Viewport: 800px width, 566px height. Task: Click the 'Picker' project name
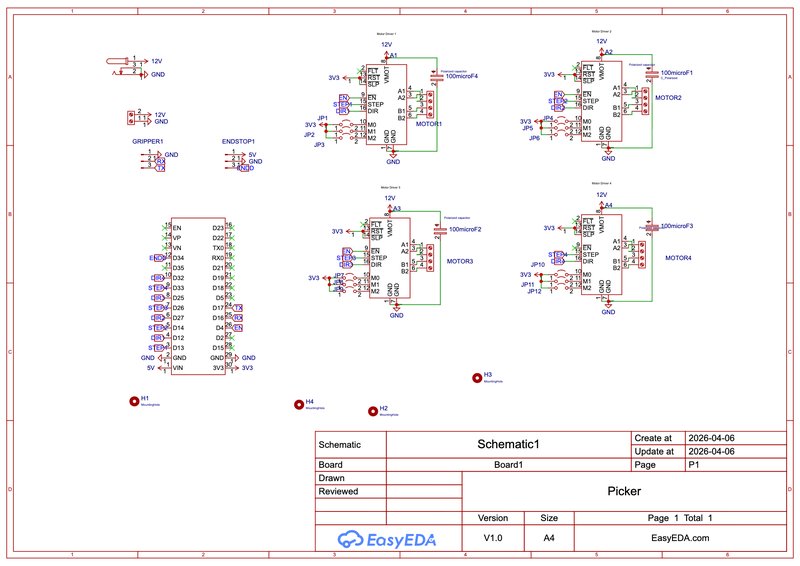tap(624, 491)
